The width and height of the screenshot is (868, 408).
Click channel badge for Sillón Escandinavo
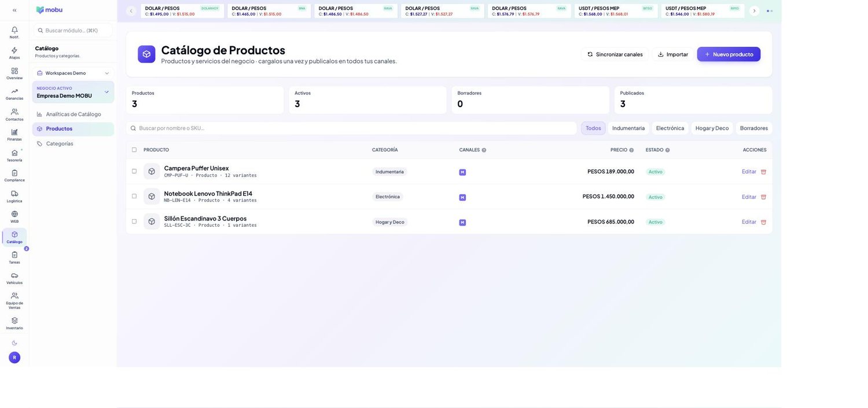pyautogui.click(x=462, y=223)
